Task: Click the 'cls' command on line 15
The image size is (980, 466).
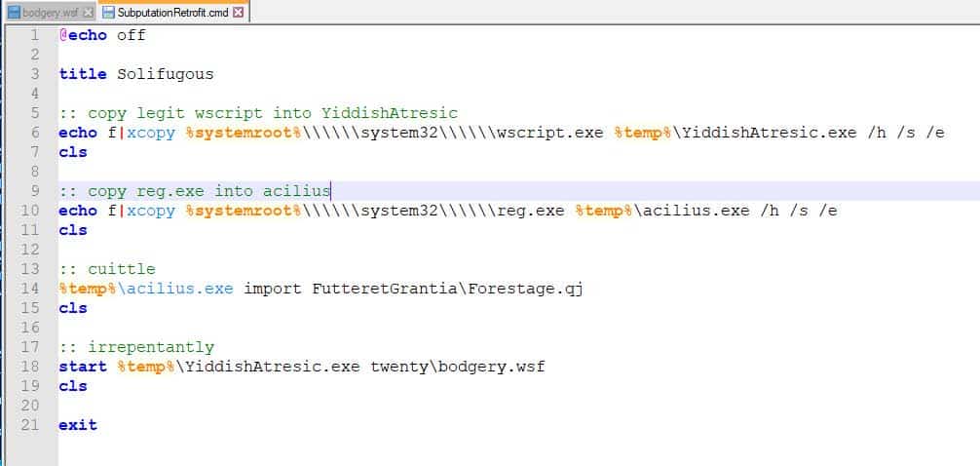Action: (73, 308)
